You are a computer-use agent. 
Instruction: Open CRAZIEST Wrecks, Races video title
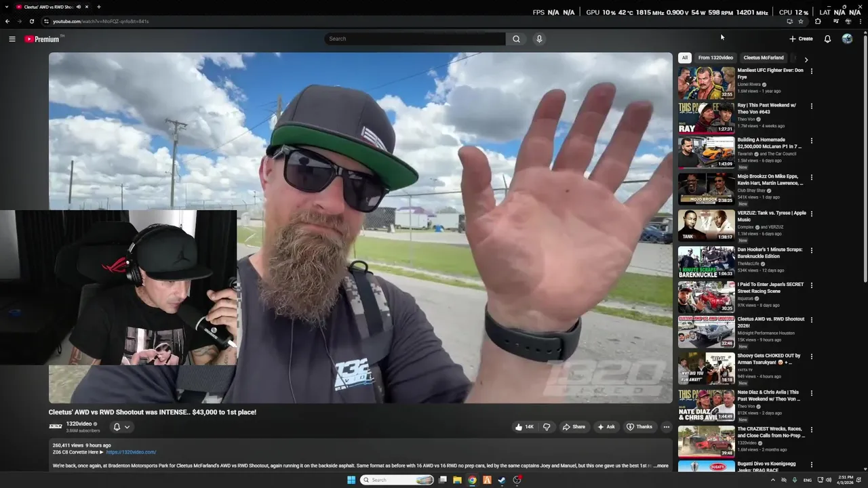(771, 432)
